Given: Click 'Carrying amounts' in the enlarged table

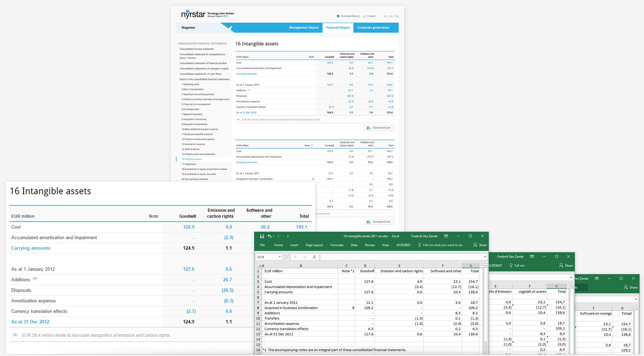Looking at the screenshot, I should pyautogui.click(x=31, y=248).
